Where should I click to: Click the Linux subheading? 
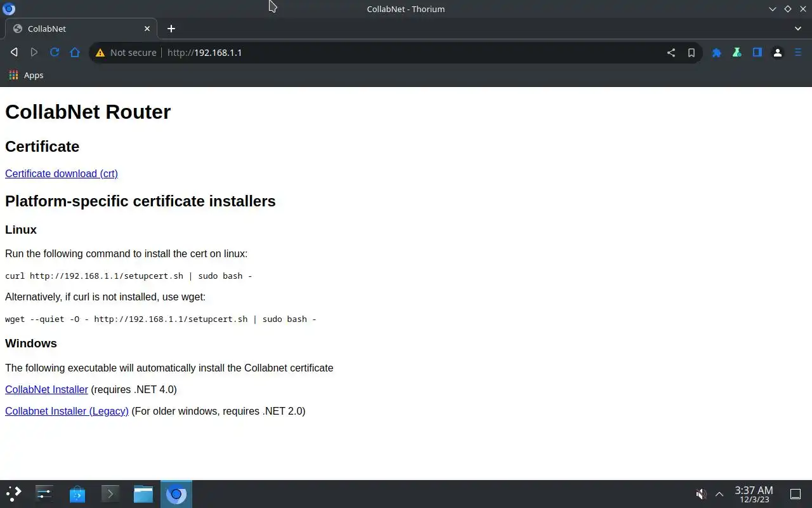pyautogui.click(x=21, y=230)
